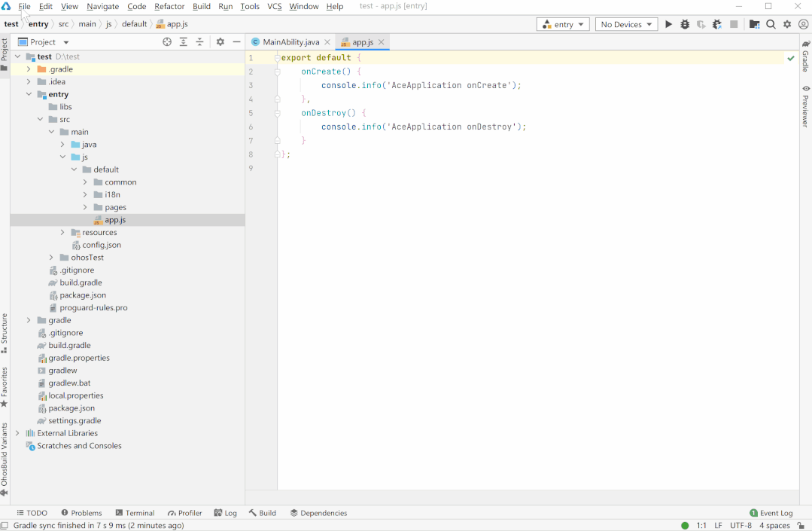Toggle the read-only lock icon in status bar
This screenshot has width=812, height=531.
801,525
